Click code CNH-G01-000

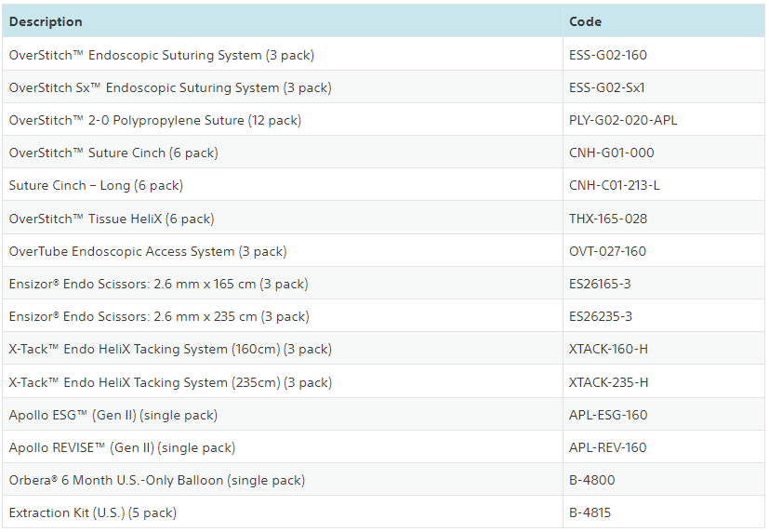point(611,153)
